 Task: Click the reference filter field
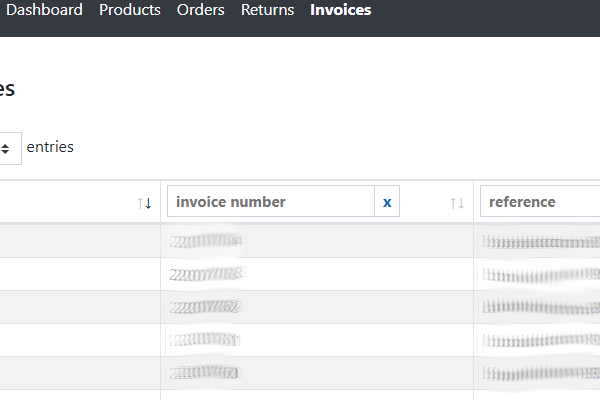pyautogui.click(x=540, y=201)
